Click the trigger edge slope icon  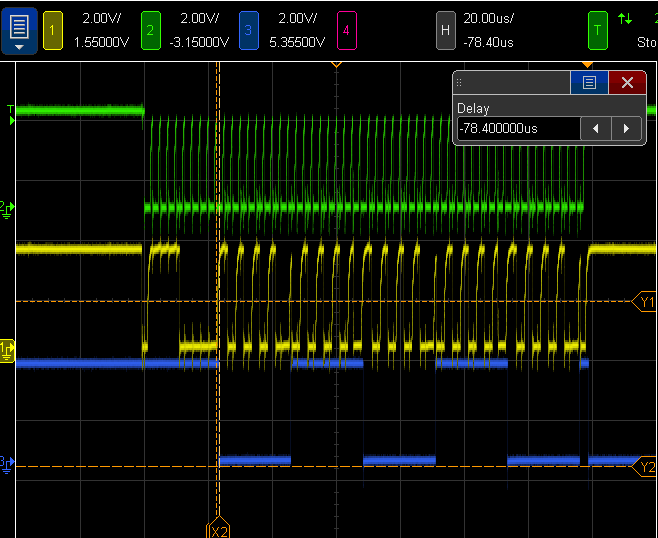pyautogui.click(x=625, y=19)
